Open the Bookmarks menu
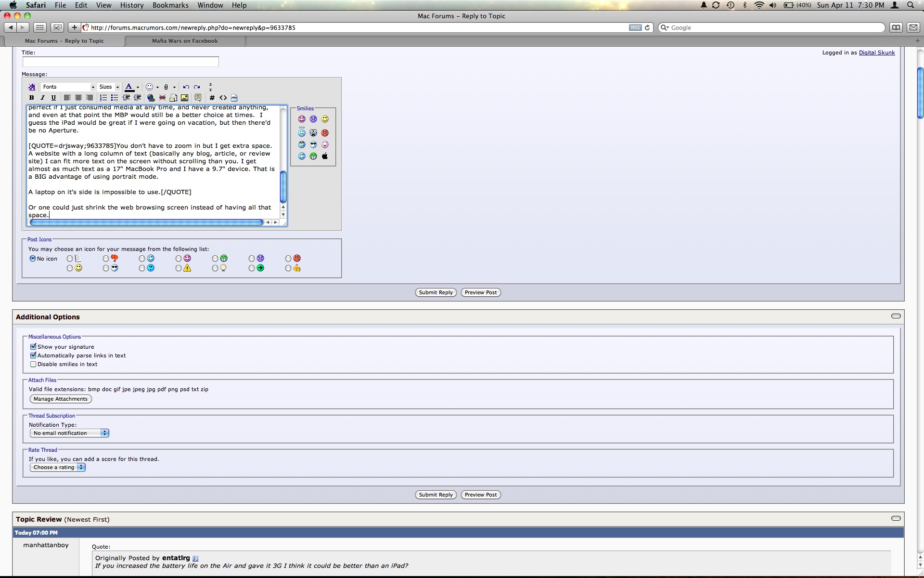Viewport: 924px width, 578px height. [x=171, y=5]
